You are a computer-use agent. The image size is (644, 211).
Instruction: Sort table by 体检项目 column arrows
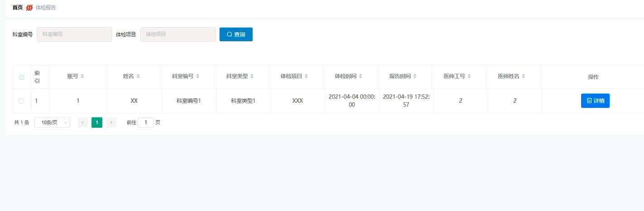click(x=306, y=77)
